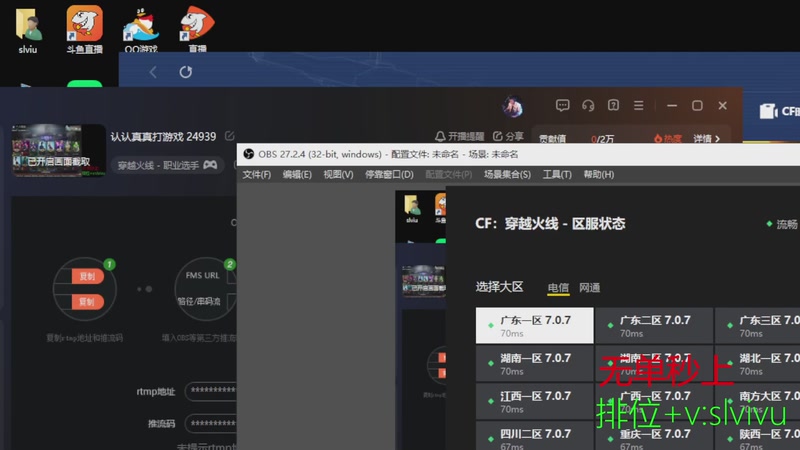The width and height of the screenshot is (800, 450).
Task: Click the 分享 share button
Action: [508, 136]
